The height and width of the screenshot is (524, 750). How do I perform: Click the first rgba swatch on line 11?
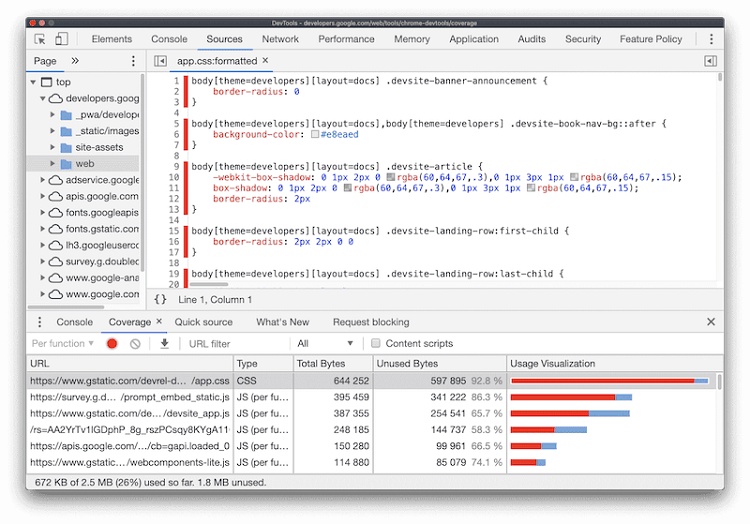pyautogui.click(x=348, y=188)
